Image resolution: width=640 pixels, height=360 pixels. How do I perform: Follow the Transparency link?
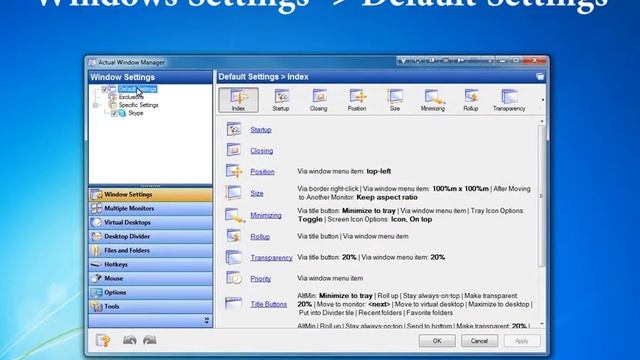click(x=271, y=258)
